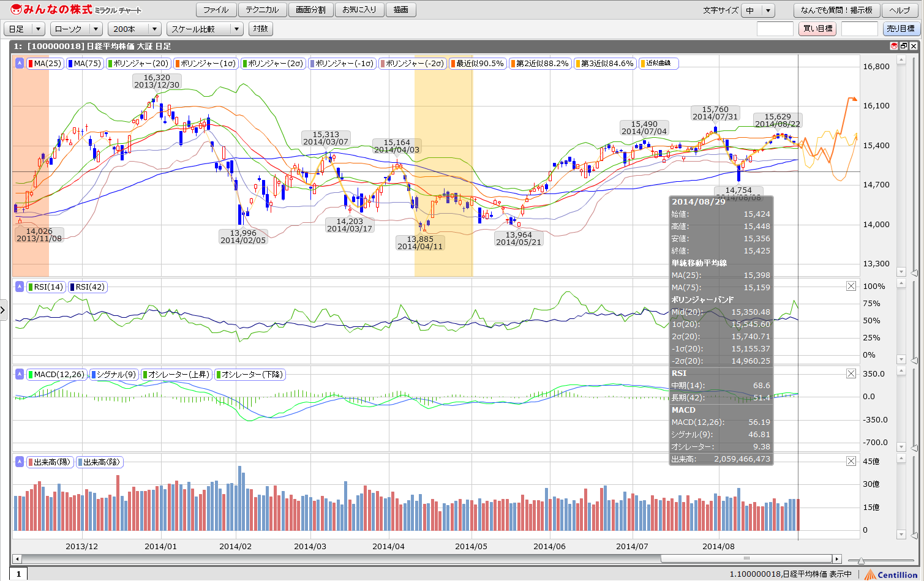Toggle the RSI(42) legend item

tap(88, 287)
